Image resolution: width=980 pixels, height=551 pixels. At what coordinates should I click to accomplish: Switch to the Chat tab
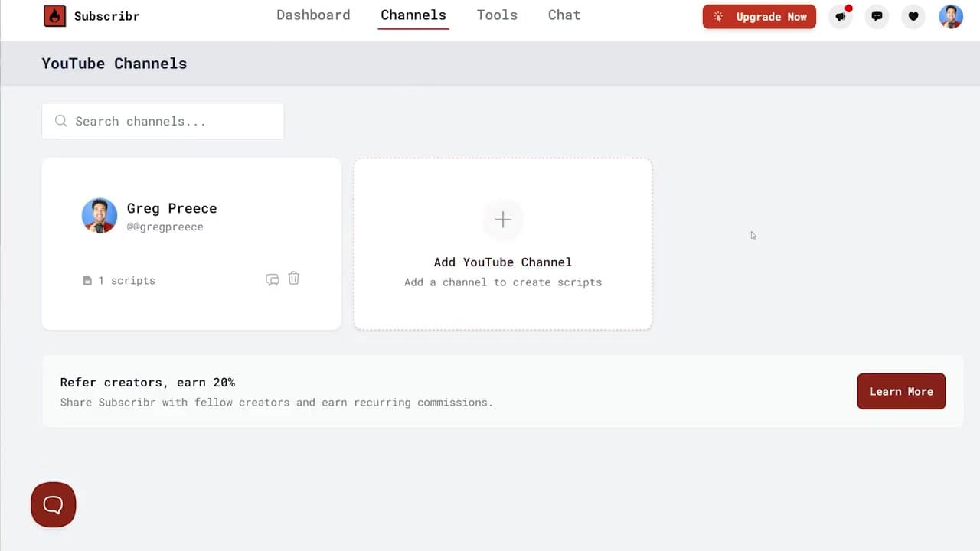[564, 15]
